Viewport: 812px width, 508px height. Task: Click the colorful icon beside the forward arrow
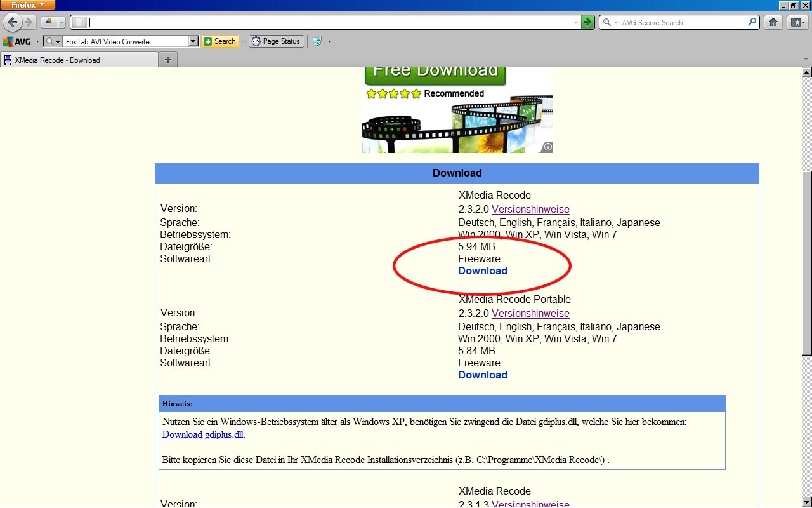pyautogui.click(x=49, y=22)
